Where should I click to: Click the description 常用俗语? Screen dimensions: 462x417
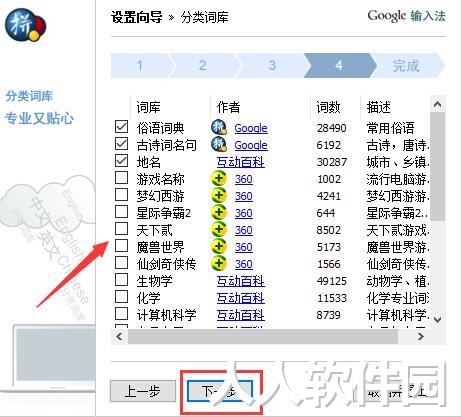coord(390,128)
